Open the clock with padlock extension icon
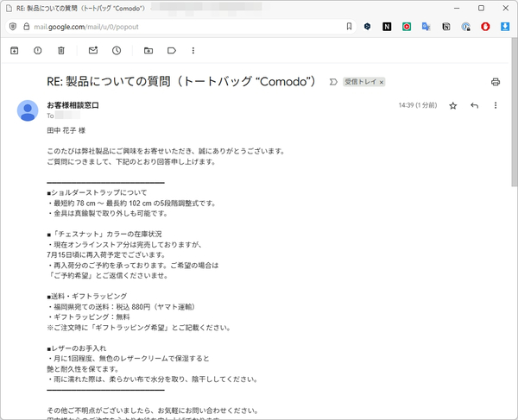Screen dimensions: 518x420 466,27
